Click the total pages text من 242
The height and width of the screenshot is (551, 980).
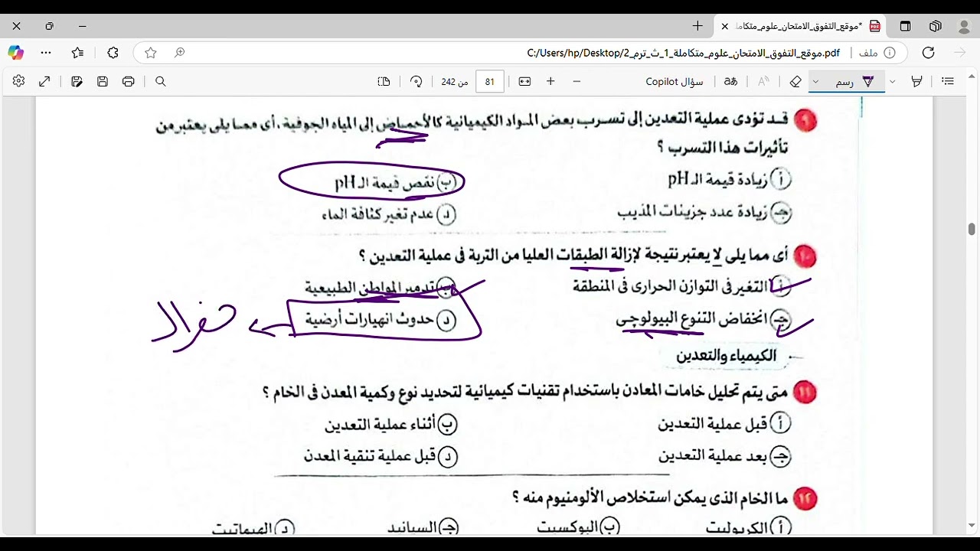pyautogui.click(x=455, y=81)
